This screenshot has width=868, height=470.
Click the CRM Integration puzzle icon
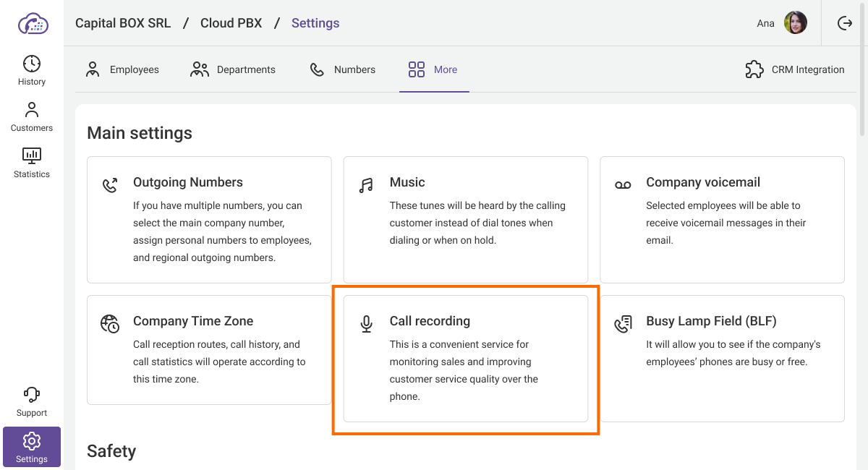754,69
